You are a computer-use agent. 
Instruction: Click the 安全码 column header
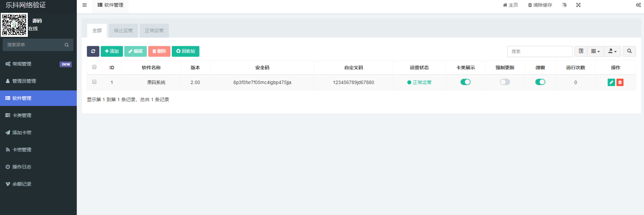point(262,68)
